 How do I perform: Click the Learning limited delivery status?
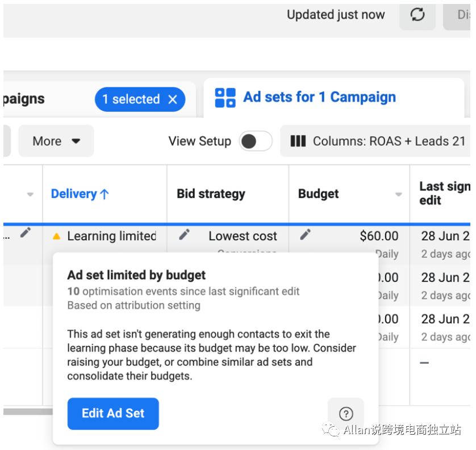(111, 236)
